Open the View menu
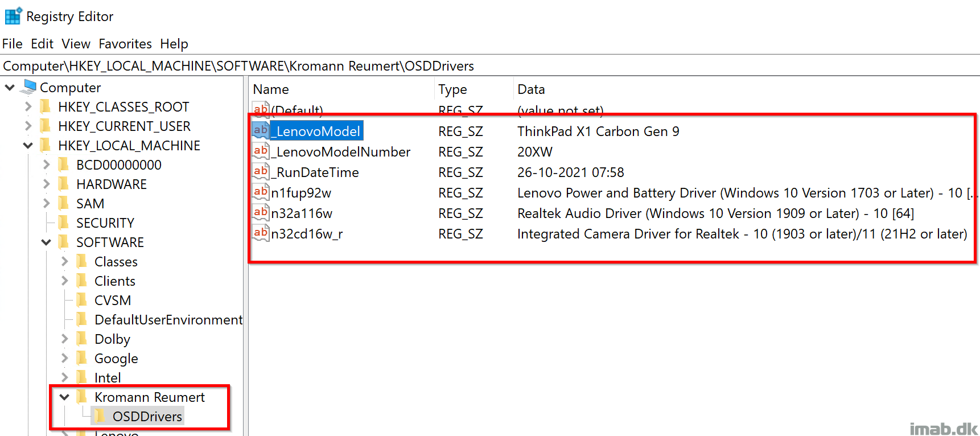Screen dimensions: 980x436 point(76,44)
